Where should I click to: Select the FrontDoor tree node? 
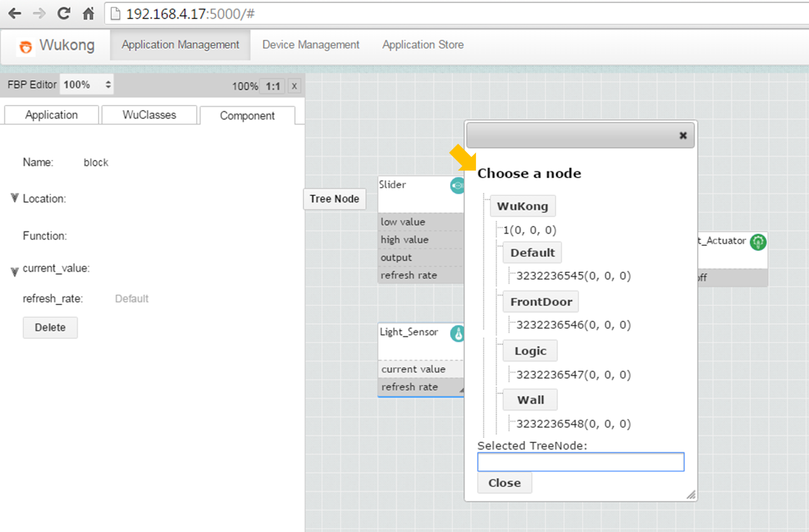click(x=541, y=302)
